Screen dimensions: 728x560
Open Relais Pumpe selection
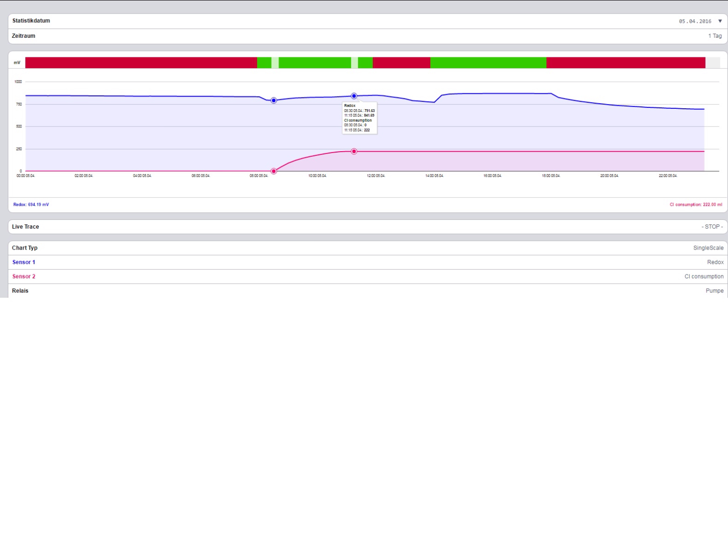[368, 291]
